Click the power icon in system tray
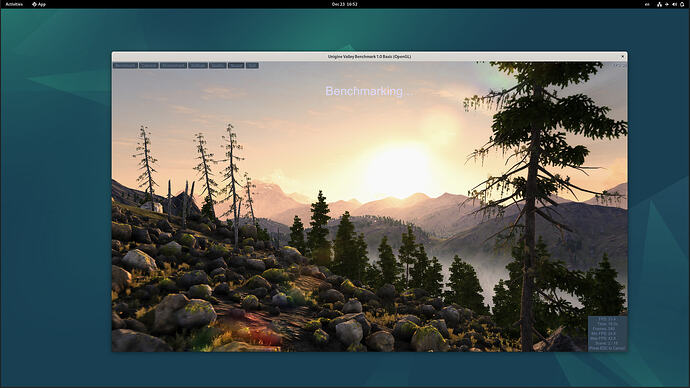 (682, 4)
